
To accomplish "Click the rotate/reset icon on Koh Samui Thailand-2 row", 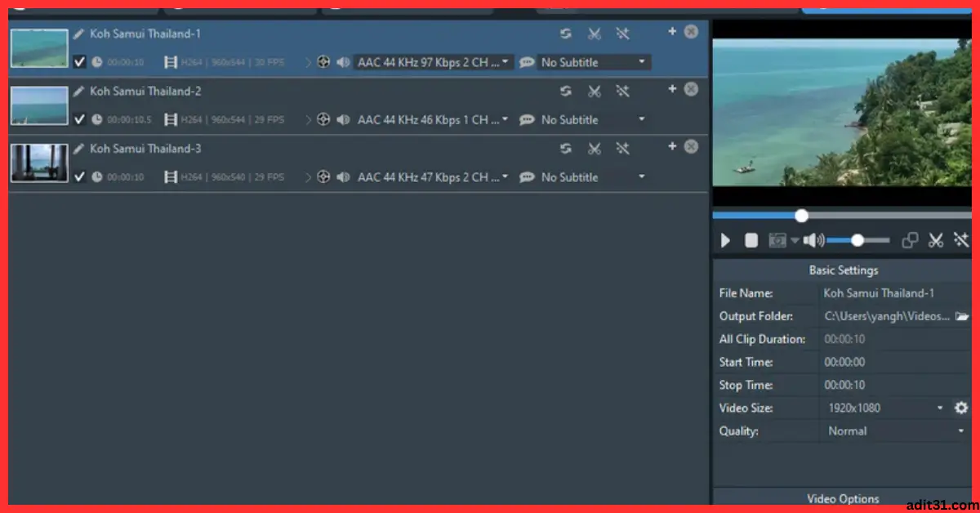I will (565, 91).
